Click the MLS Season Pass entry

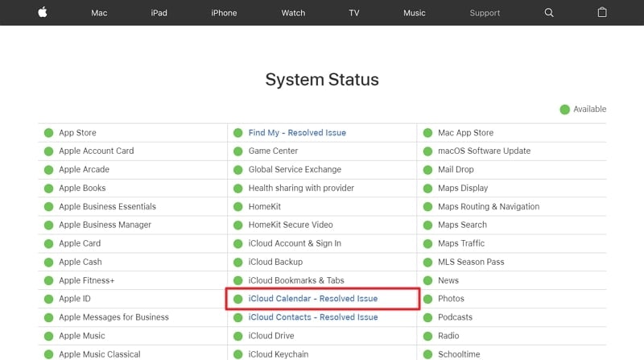(x=471, y=262)
